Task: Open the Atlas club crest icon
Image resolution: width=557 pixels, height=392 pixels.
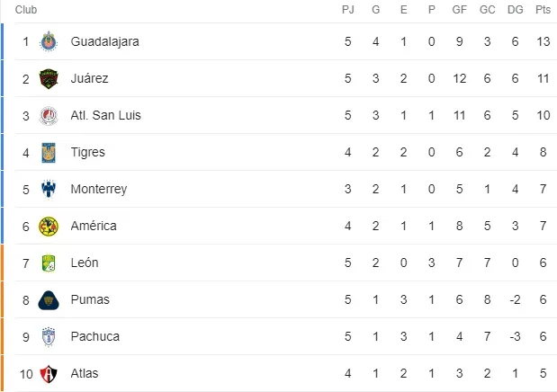Action: pyautogui.click(x=49, y=374)
